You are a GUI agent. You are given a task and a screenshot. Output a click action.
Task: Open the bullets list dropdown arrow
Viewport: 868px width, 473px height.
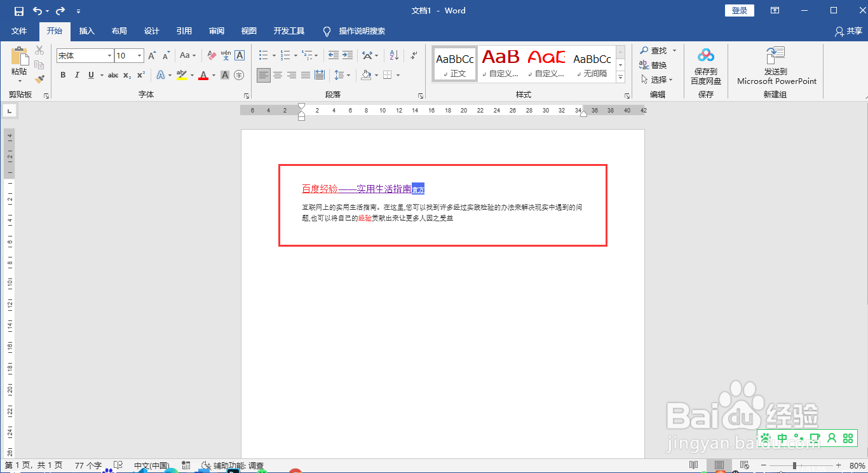(275, 56)
